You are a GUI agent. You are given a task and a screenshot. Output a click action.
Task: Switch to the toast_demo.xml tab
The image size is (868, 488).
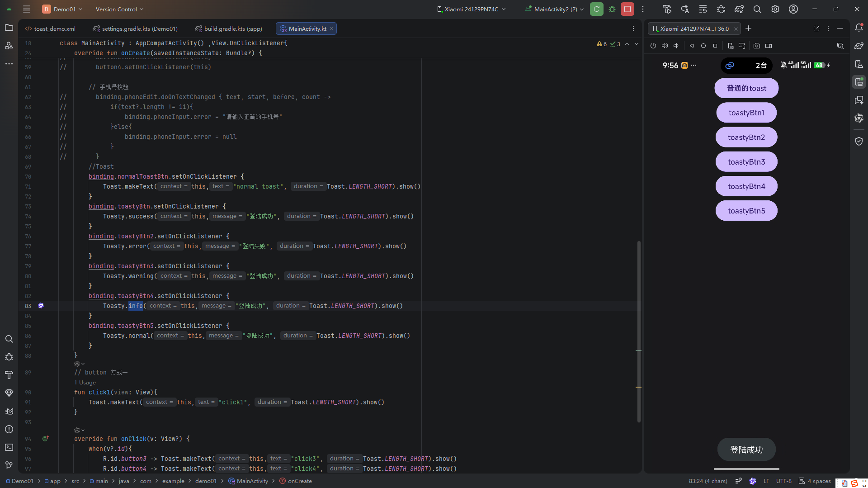[51, 28]
